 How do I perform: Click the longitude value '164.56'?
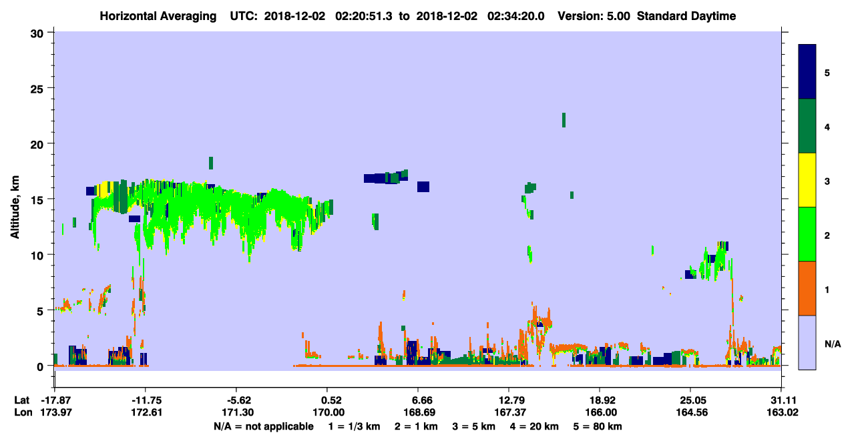point(693,413)
